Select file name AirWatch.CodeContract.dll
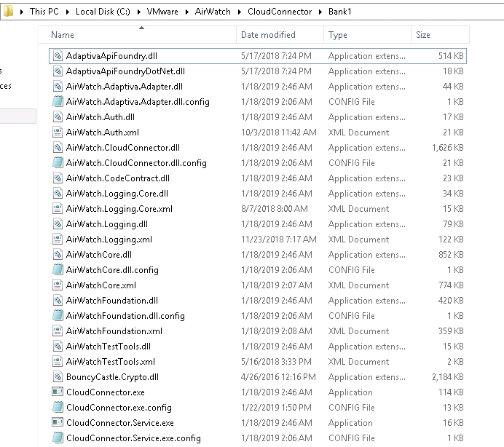 pos(118,178)
